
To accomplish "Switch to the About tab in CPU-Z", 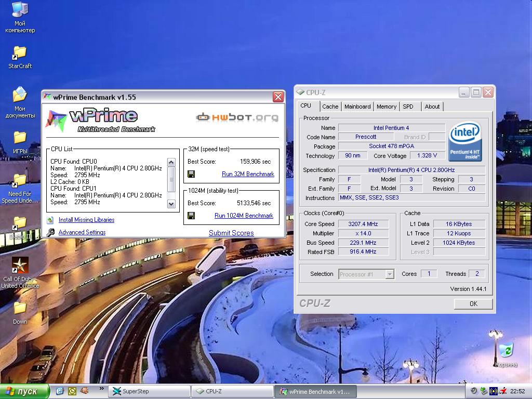I will coord(432,107).
